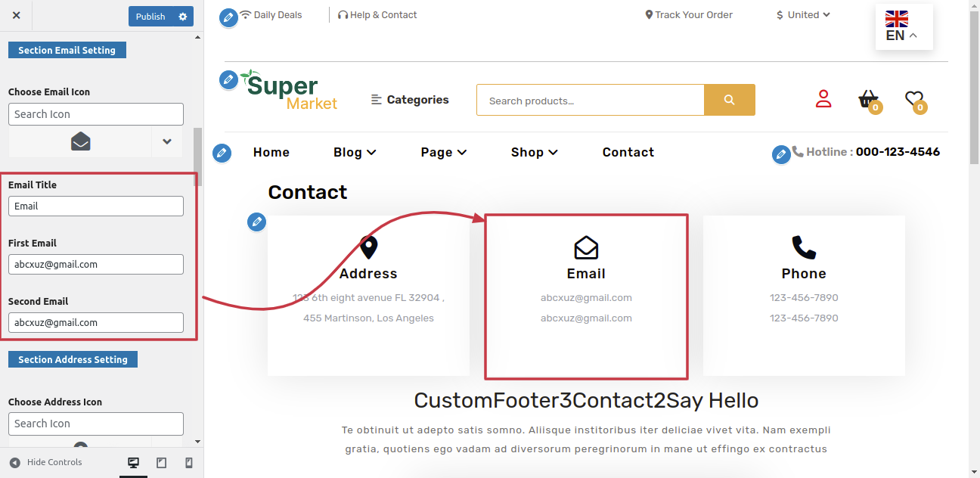Image resolution: width=980 pixels, height=478 pixels.
Task: Open the Blog navigation menu
Action: 355,152
